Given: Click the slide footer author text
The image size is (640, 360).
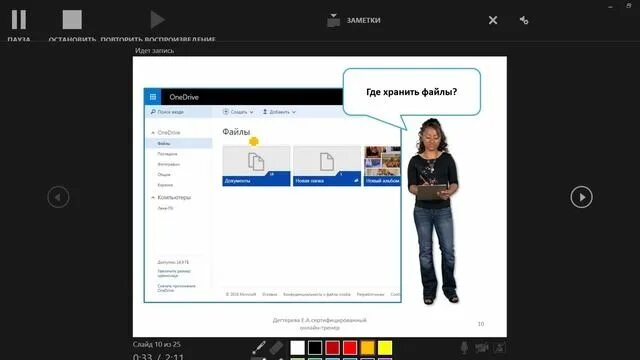Looking at the screenshot, I should click(x=320, y=324).
